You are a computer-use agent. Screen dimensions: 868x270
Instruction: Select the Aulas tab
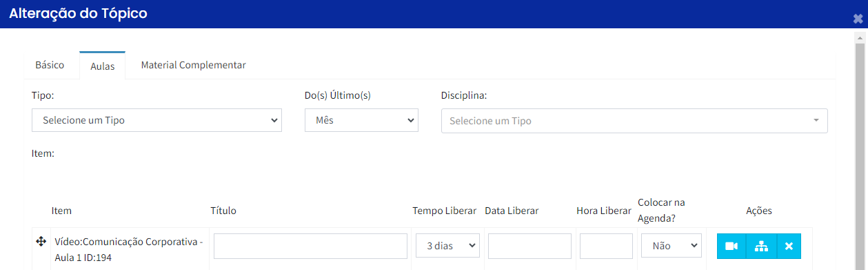[x=102, y=66]
